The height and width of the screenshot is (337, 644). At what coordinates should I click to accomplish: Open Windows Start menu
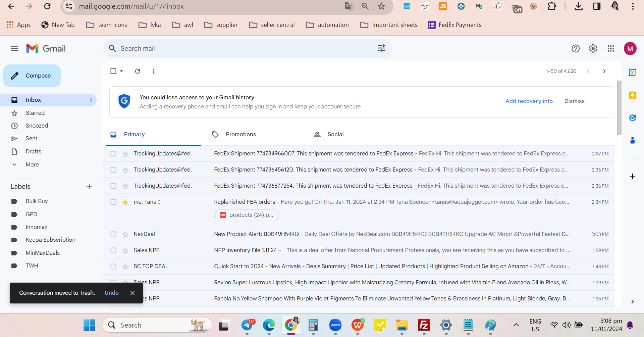coord(89,325)
